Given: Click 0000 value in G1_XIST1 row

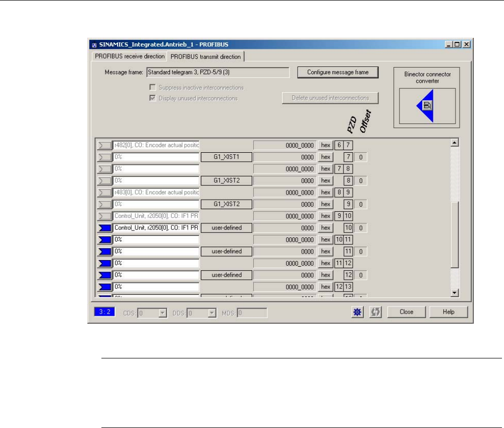Looking at the screenshot, I should pos(285,157).
